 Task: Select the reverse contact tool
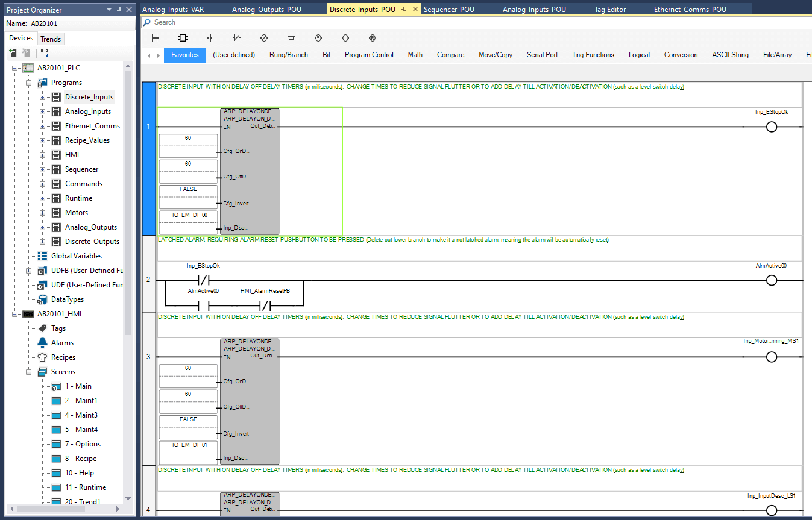click(x=237, y=37)
